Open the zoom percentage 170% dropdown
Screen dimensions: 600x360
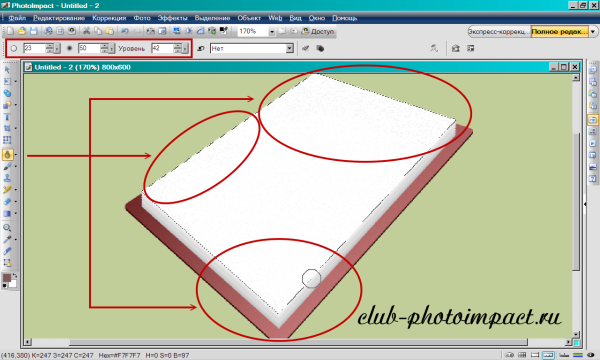[272, 32]
